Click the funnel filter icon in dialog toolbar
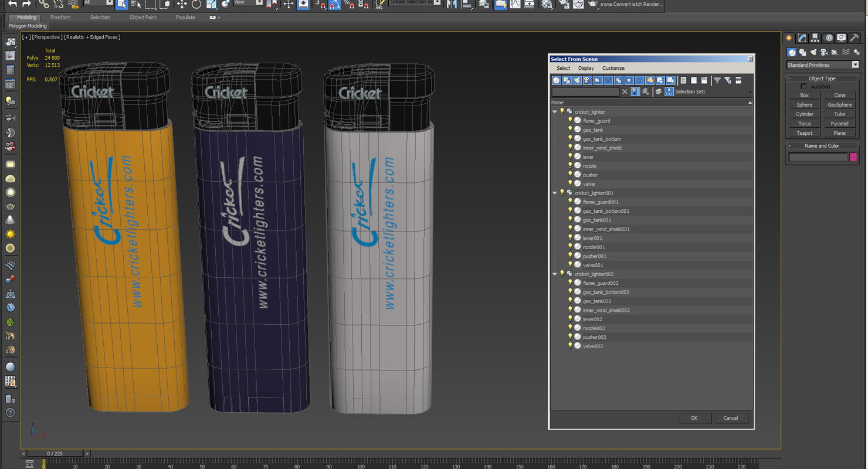The width and height of the screenshot is (868, 469). click(717, 80)
